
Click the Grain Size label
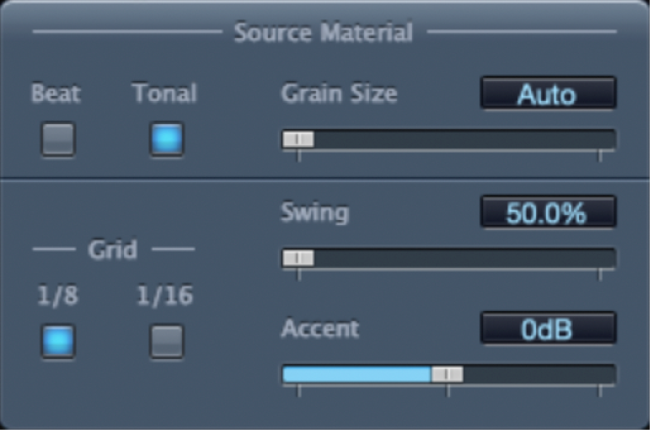click(339, 94)
